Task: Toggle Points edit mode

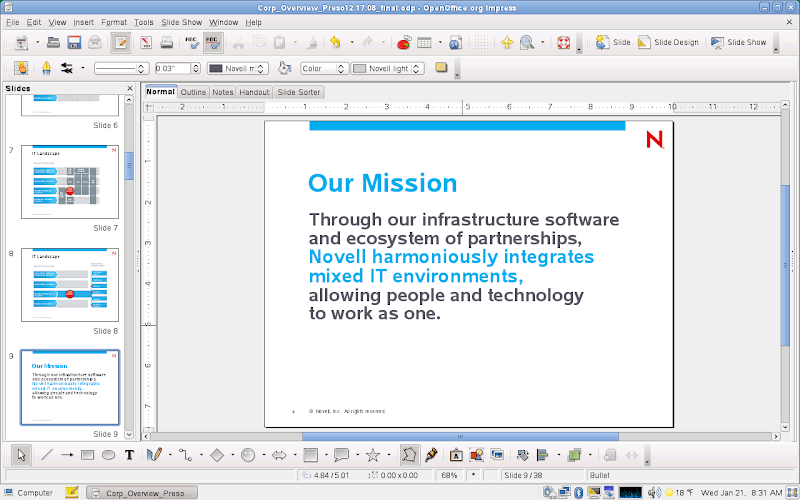Action: (x=410, y=455)
